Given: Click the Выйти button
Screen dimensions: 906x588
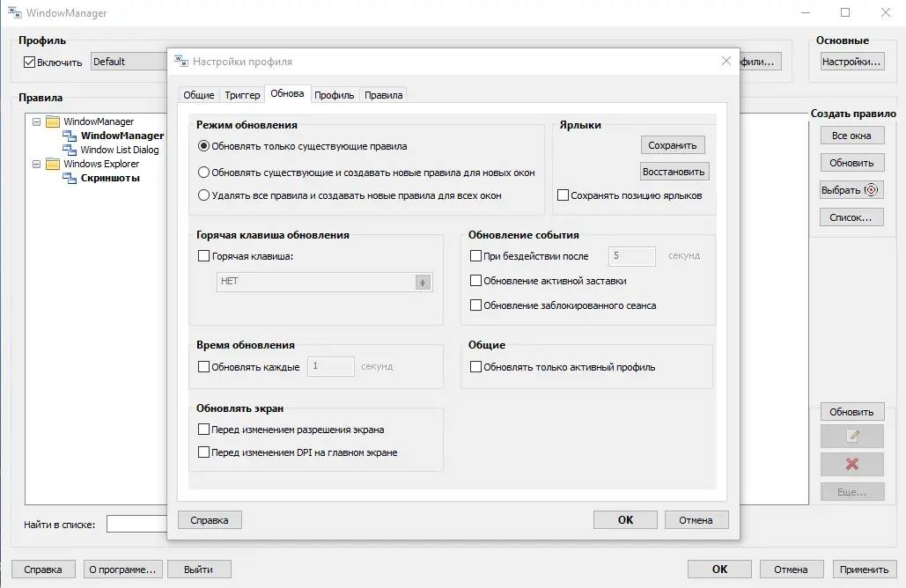Looking at the screenshot, I should pos(199,569).
